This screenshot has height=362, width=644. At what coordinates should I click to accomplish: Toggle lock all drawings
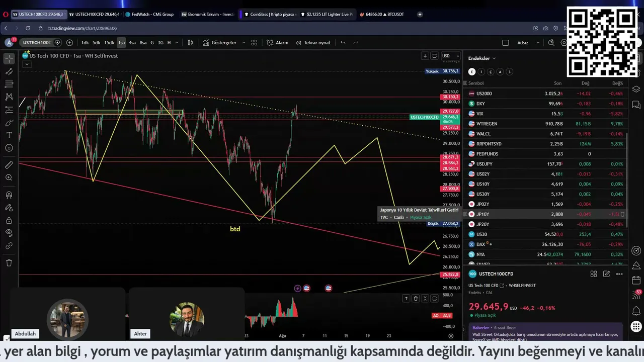9,220
